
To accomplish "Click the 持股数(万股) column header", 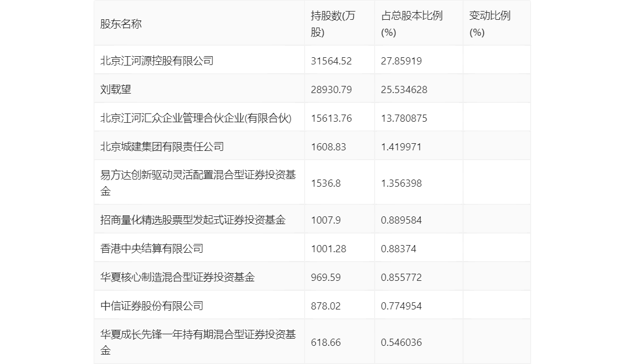I will coord(333,24).
